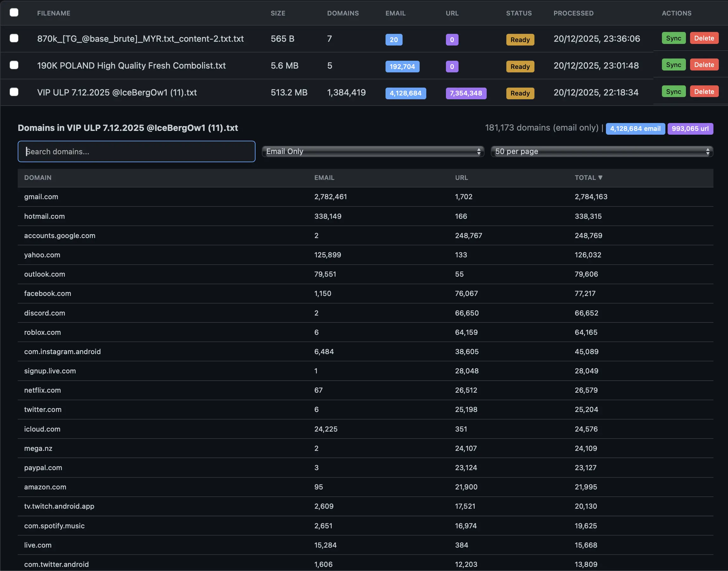
Task: Click the blue 192,704 email badge on the POLAND row
Action: 402,66
